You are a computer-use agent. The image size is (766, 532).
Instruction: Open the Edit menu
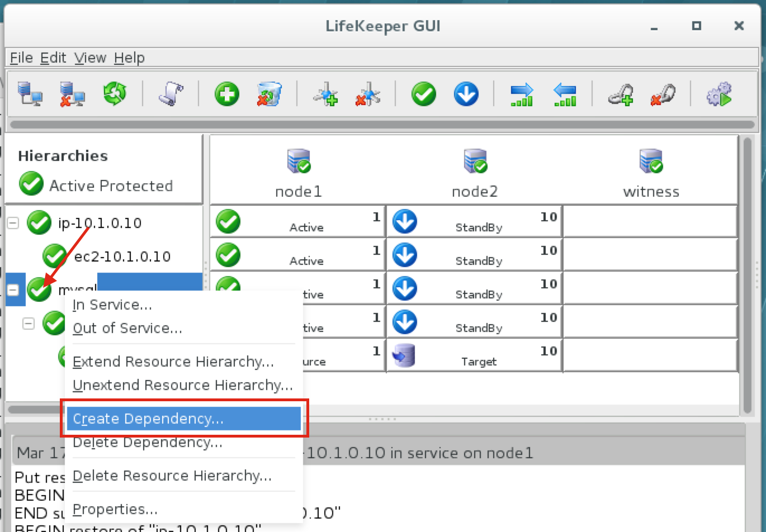pyautogui.click(x=53, y=58)
